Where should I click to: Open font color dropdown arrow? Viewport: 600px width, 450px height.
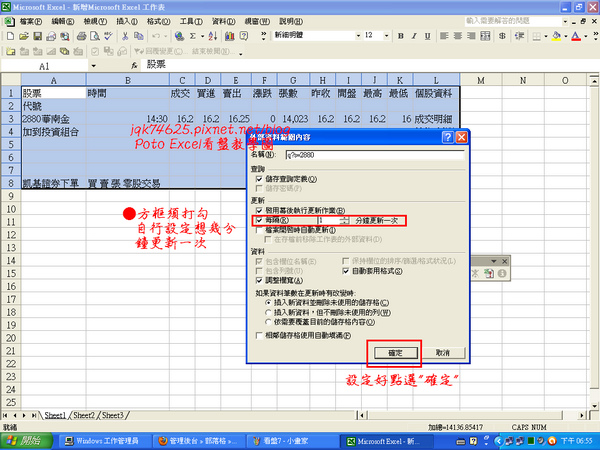[x=586, y=36]
